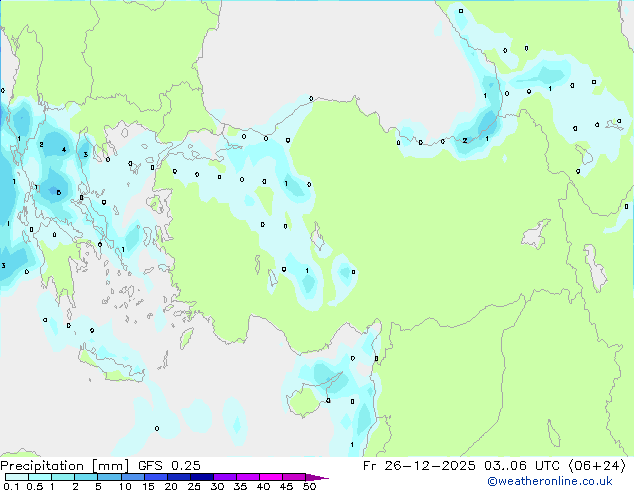Click the 20–25 mm legend color box

point(178,477)
